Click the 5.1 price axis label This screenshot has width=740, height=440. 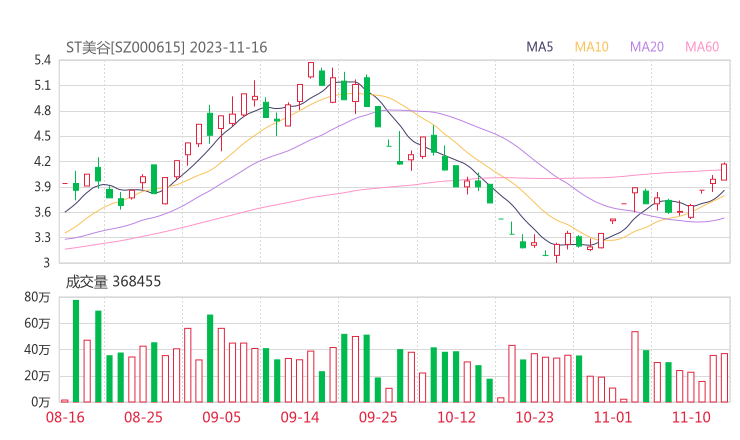point(42,86)
